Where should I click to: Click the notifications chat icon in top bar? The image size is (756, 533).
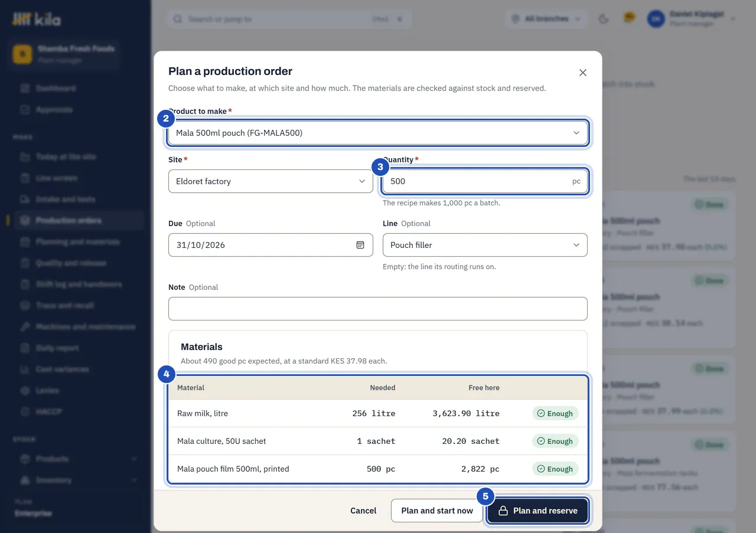click(x=629, y=18)
